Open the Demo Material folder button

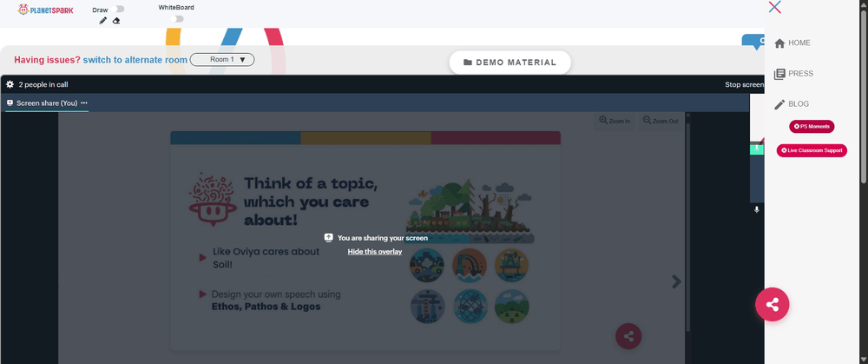coord(510,63)
